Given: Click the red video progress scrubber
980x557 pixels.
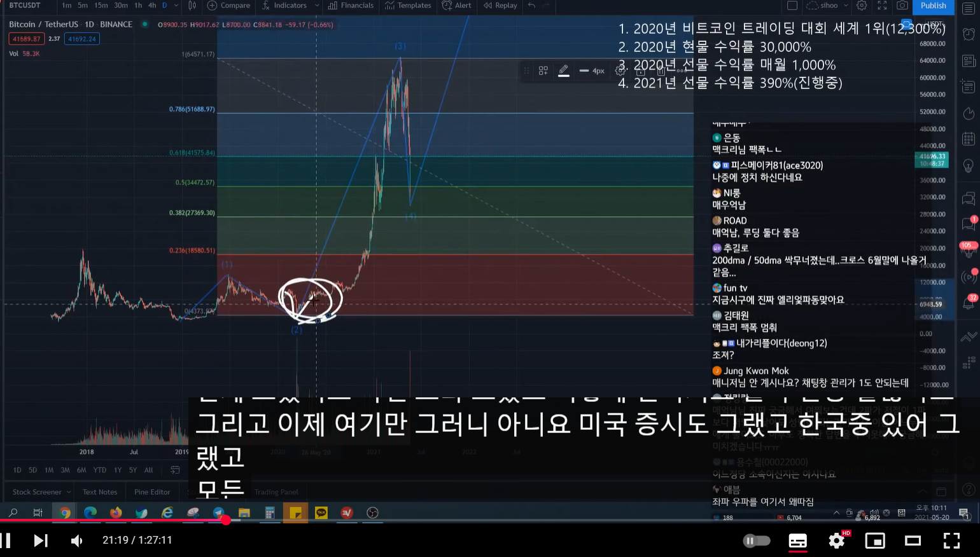Looking at the screenshot, I should 226,520.
